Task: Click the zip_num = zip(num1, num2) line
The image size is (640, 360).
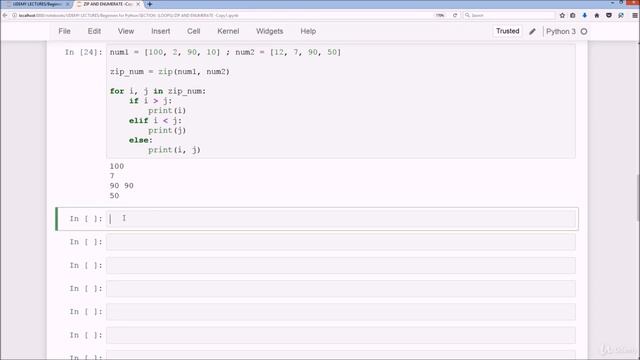Action: (170, 72)
